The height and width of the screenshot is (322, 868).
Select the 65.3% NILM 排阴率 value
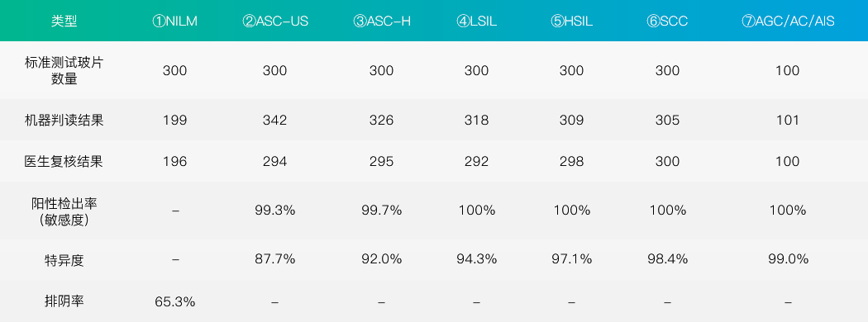[x=175, y=302]
